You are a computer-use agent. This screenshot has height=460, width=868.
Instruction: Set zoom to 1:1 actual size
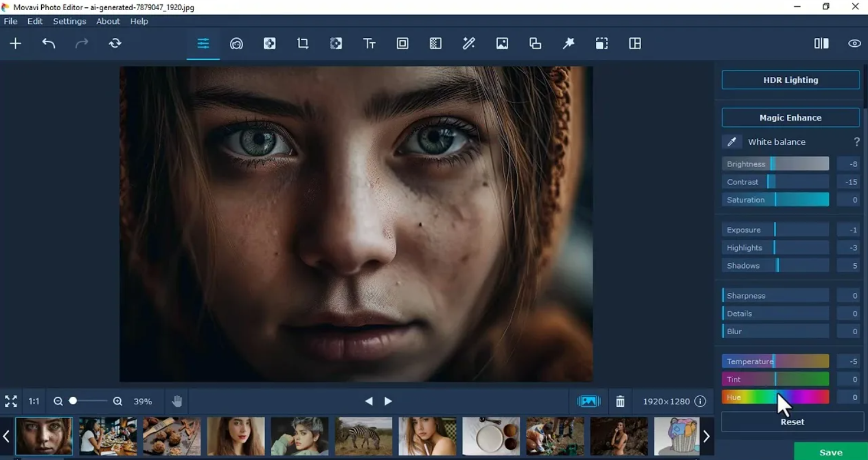coord(34,401)
